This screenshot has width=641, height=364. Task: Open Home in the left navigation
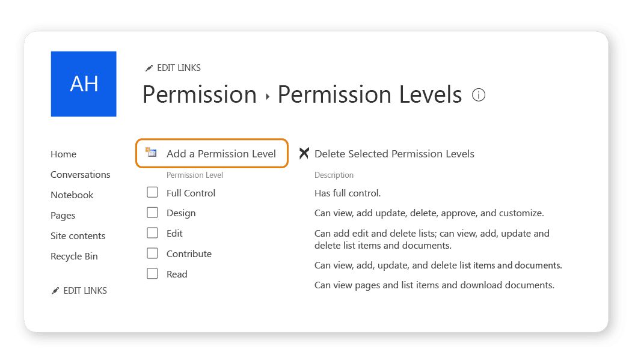pos(63,154)
